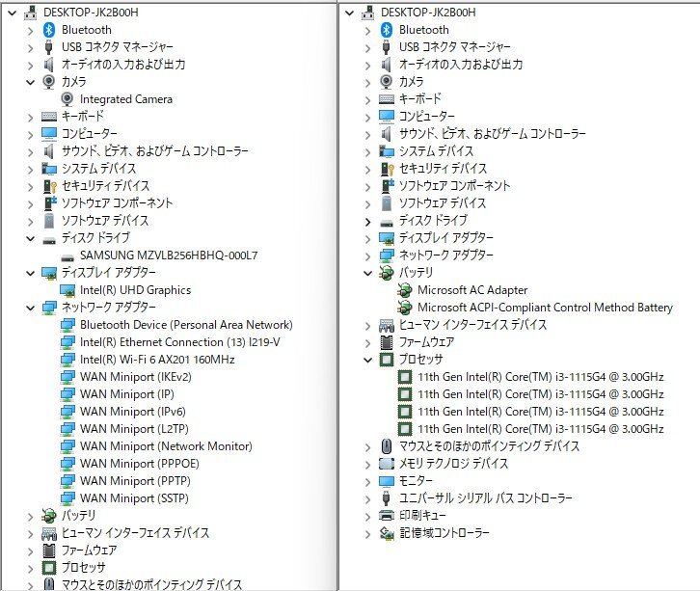700x591 pixels.
Task: Select the WAN Miniport (IKEv2) entry
Action: pyautogui.click(x=135, y=377)
